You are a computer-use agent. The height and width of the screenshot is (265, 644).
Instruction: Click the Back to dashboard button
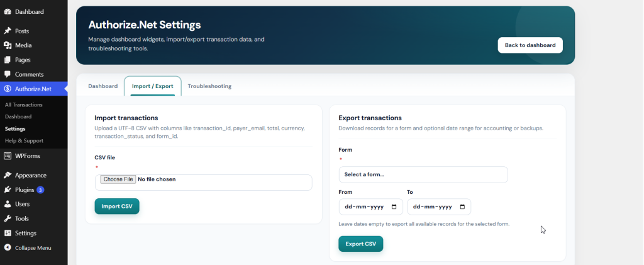[530, 45]
